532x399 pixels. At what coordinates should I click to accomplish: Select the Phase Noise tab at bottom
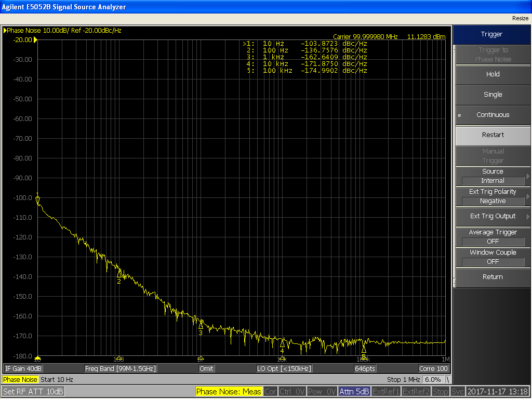click(19, 380)
